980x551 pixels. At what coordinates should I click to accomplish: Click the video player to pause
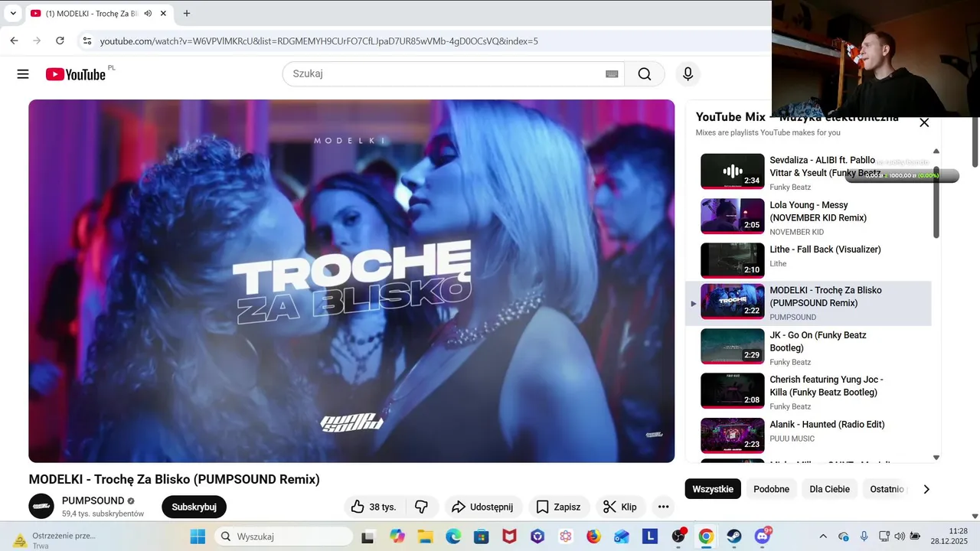tap(351, 281)
